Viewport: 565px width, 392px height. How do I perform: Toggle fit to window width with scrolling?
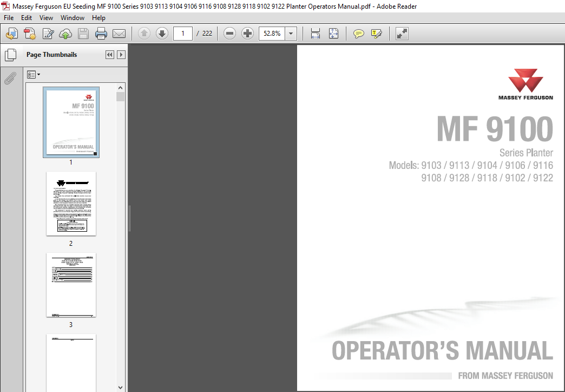(x=316, y=34)
